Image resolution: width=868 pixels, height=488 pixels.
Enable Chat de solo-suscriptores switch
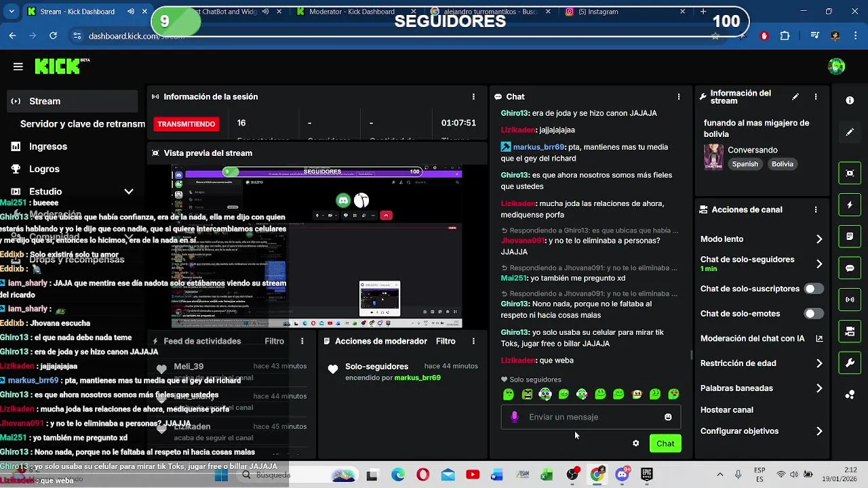pos(814,289)
